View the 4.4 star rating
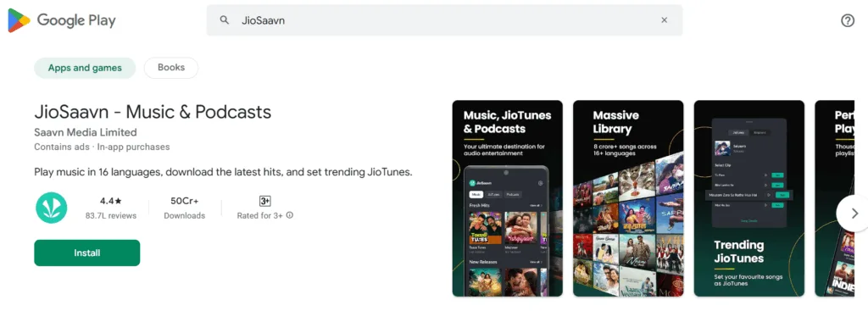This screenshot has height=311, width=868. (x=111, y=201)
